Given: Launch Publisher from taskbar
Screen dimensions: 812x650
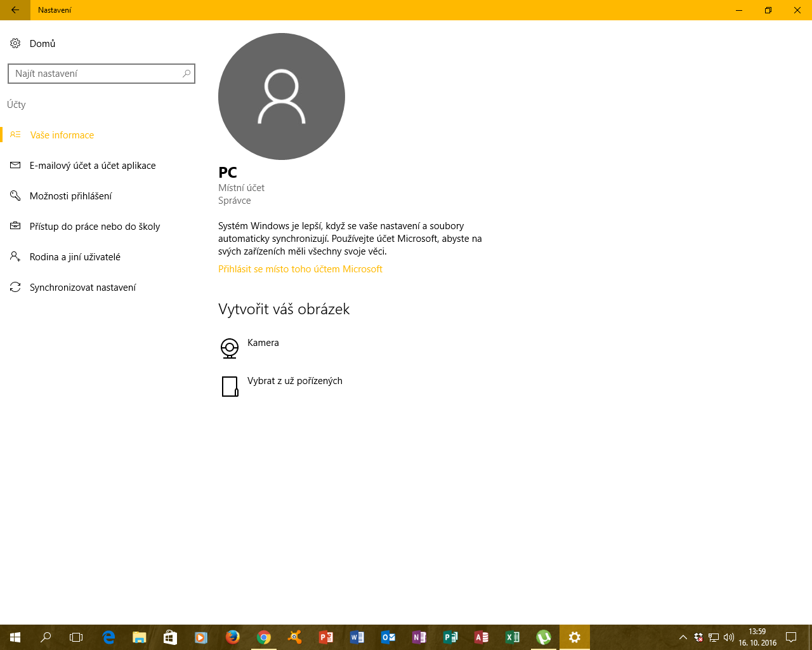Looking at the screenshot, I should coord(450,637).
